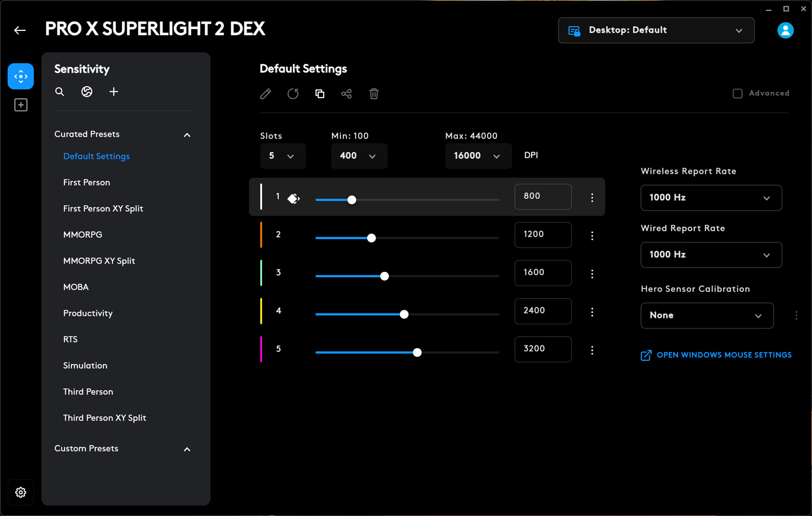Select MOBA preset
The width and height of the screenshot is (812, 516).
(x=76, y=287)
